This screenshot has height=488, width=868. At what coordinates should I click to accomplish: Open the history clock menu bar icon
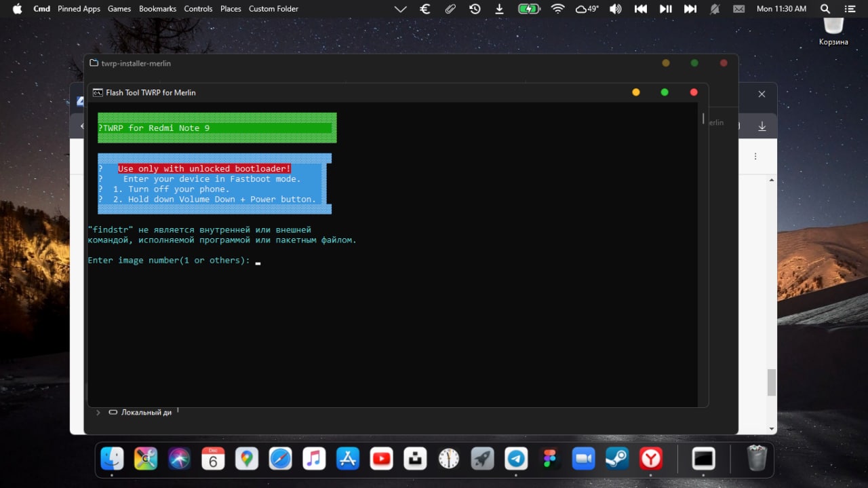coord(475,9)
